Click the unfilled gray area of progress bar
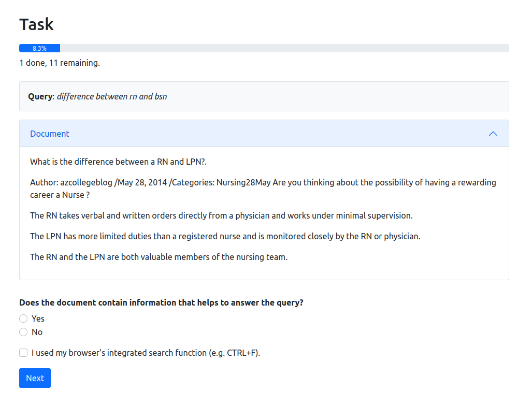Viewport: 532px width, 405px height. [x=285, y=48]
